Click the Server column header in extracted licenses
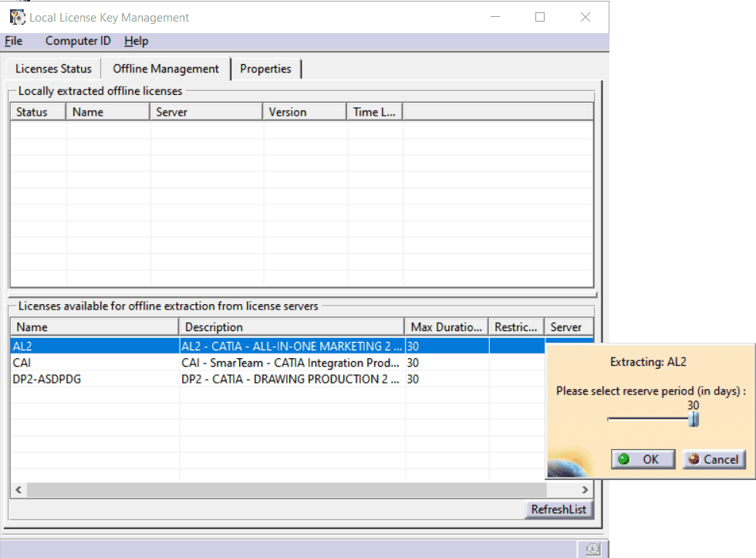 click(x=207, y=112)
